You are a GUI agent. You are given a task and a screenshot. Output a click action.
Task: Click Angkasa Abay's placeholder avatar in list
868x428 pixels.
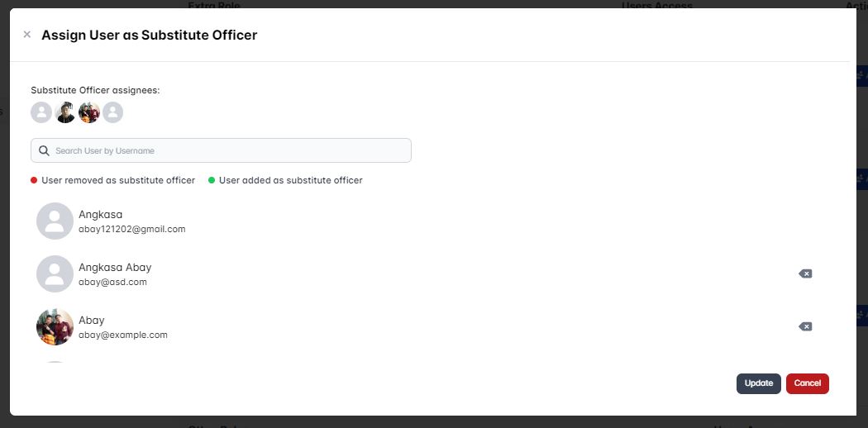(55, 273)
